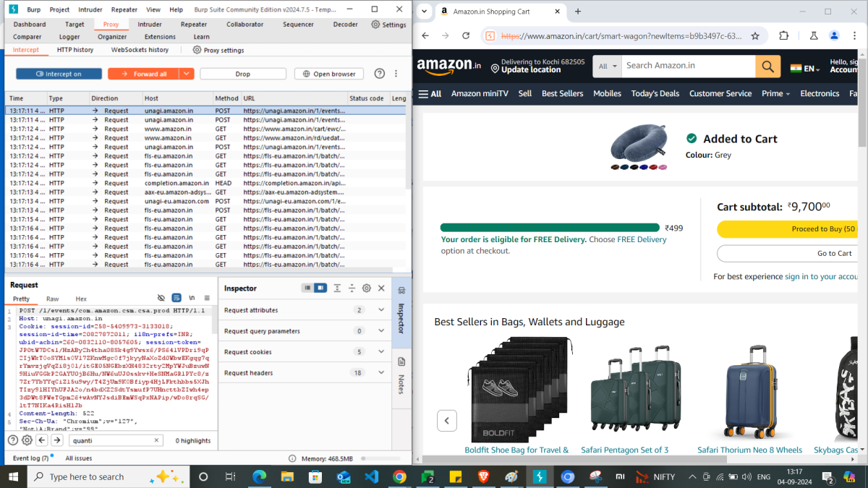The width and height of the screenshot is (868, 488).
Task: Bookmark this page with the star icon
Action: 755,35
